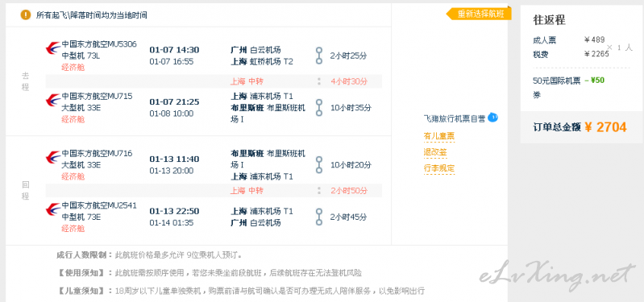This screenshot has width=644, height=302.
Task: Click the 往返程 heading
Action: click(x=549, y=19)
